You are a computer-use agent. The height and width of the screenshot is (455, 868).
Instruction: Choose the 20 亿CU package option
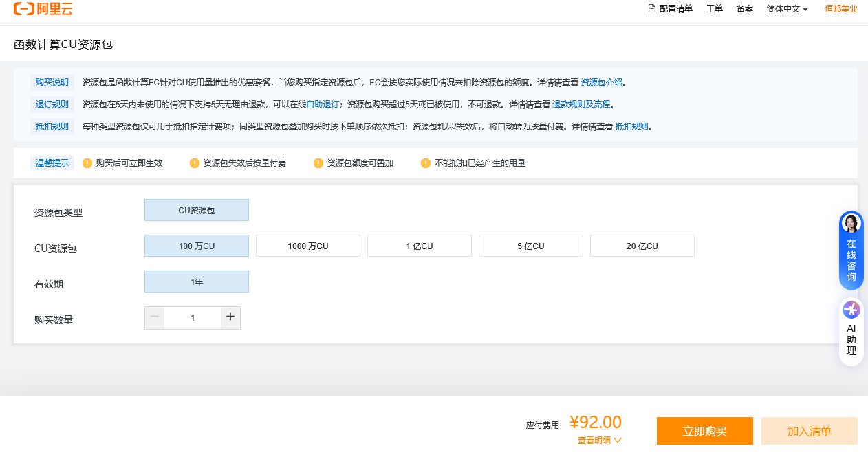tap(642, 246)
